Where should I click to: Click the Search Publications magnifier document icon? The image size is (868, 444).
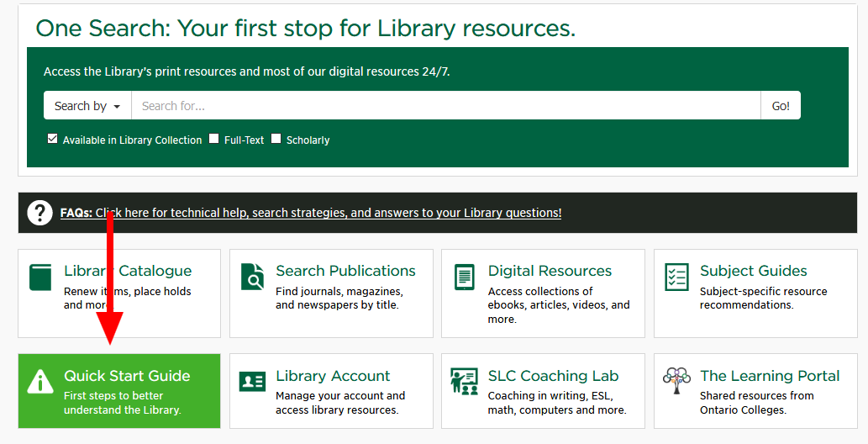252,277
